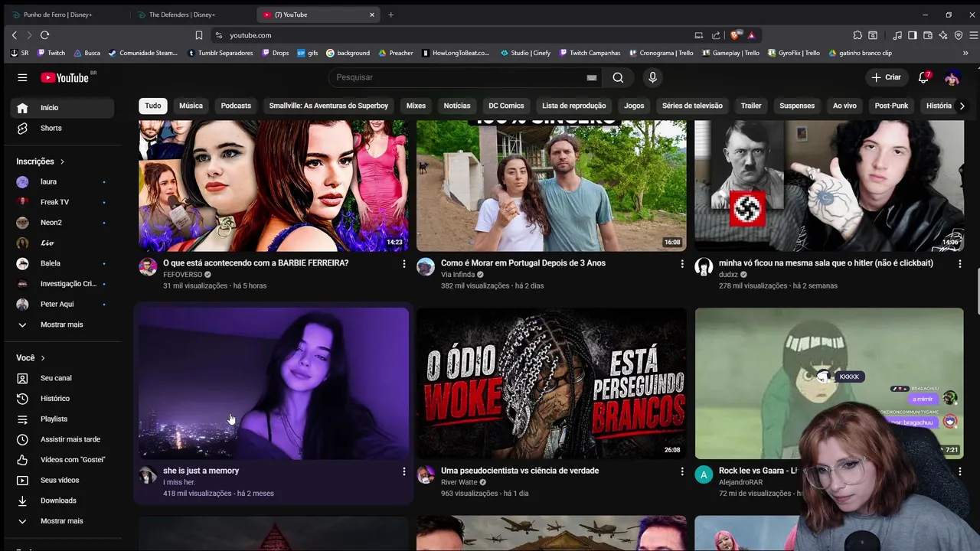The width and height of the screenshot is (980, 551).
Task: Open the ÓDIO WOKE video thumbnail
Action: [x=551, y=383]
